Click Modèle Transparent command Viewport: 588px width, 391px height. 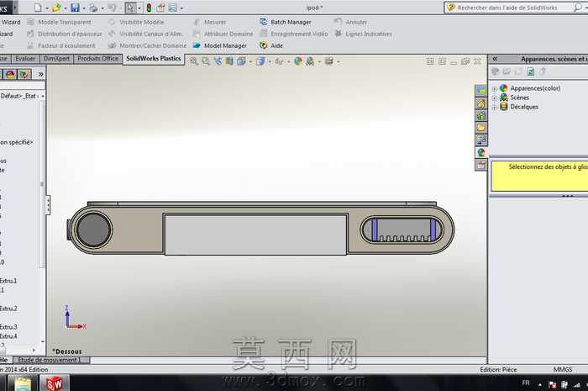tap(60, 22)
